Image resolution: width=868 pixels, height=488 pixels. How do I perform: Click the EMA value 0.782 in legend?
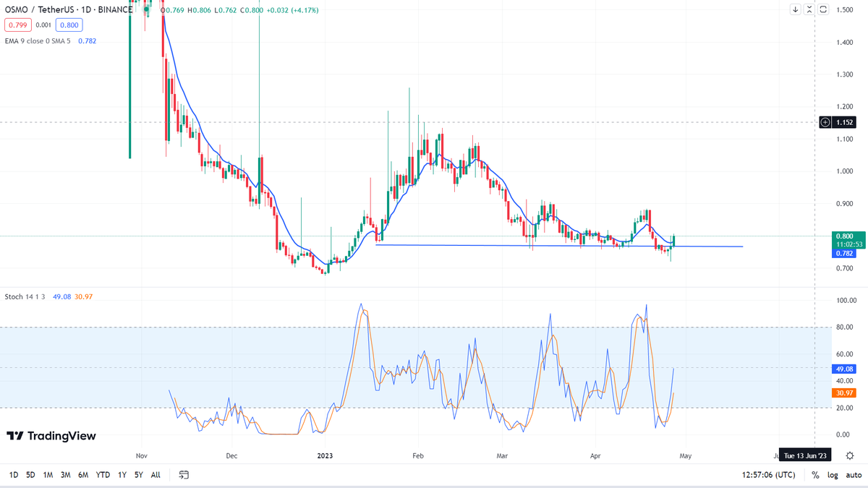pos(87,41)
